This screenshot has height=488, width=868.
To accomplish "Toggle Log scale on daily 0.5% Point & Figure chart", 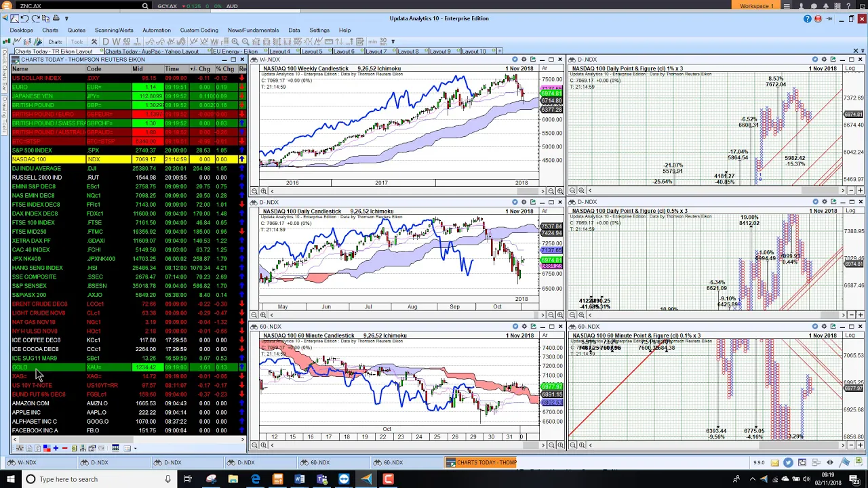I will click(850, 211).
